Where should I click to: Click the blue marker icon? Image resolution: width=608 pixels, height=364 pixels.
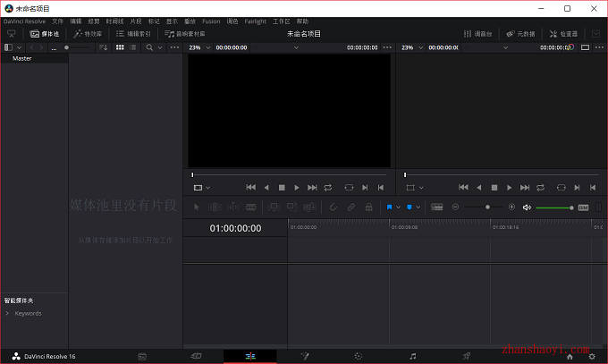(x=410, y=207)
